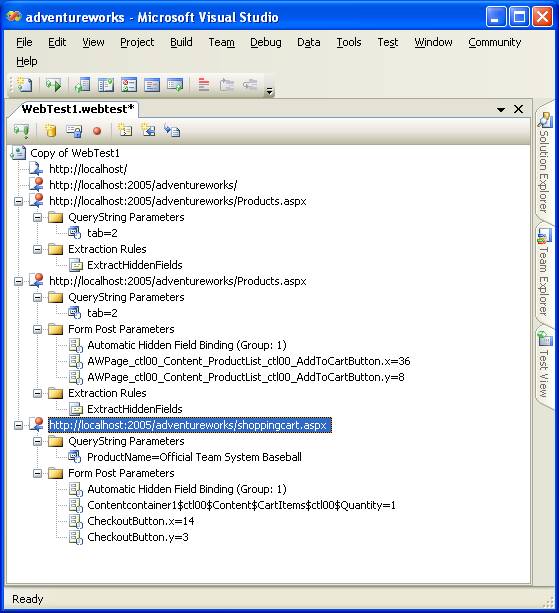Click the New Test toolbar icon
The image size is (559, 613).
point(24,84)
